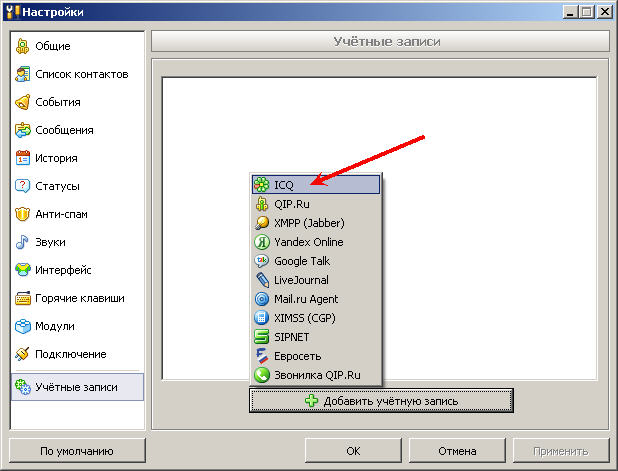The width and height of the screenshot is (618, 471).
Task: Choose XIMSS (CGP) menu entry
Action: pyautogui.click(x=316, y=318)
